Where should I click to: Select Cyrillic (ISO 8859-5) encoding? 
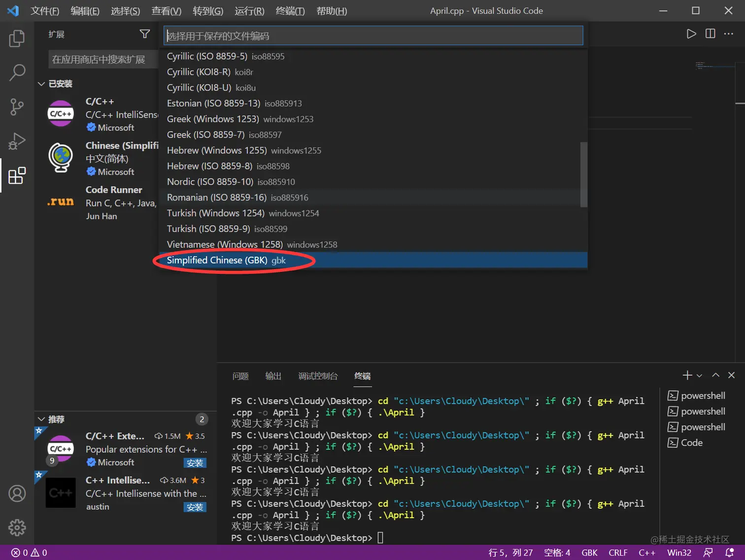pos(373,56)
